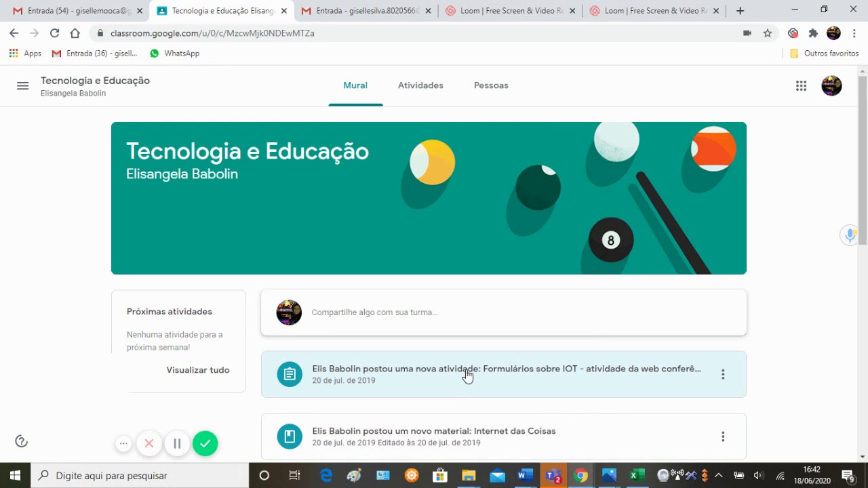The image size is (868, 488).
Task: Open the Google account avatar in Classroom header
Action: coord(831,85)
